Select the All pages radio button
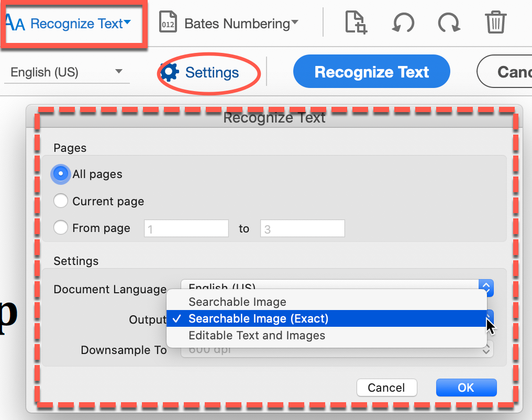The image size is (532, 420). 60,174
